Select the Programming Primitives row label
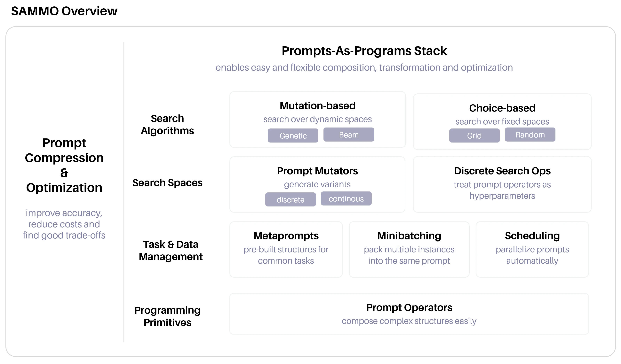Screen dimensions: 621x364 coord(167,316)
